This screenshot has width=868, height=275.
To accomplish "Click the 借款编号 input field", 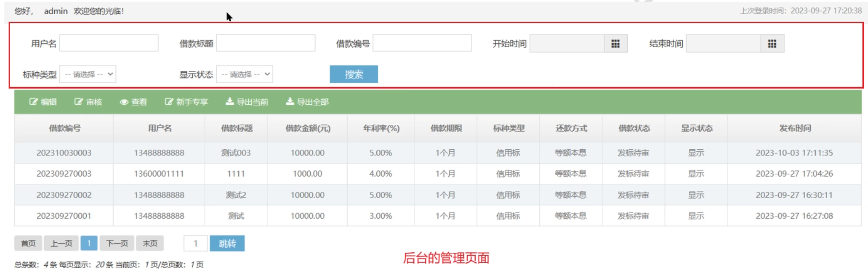I will (x=422, y=43).
